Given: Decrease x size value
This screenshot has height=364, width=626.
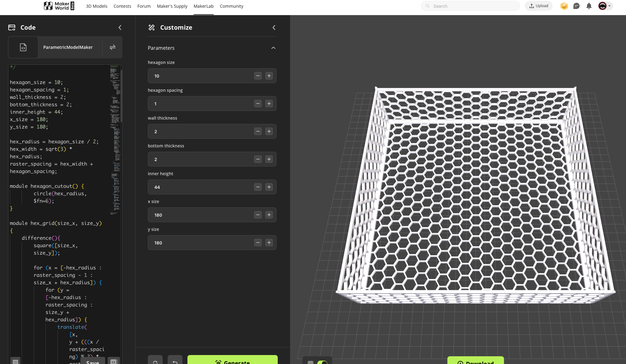Looking at the screenshot, I should pyautogui.click(x=258, y=215).
